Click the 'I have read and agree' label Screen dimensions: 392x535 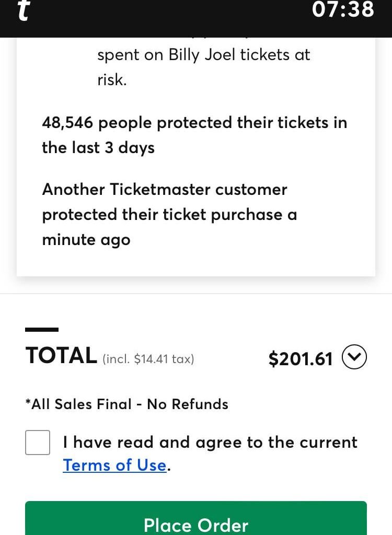coord(210,443)
